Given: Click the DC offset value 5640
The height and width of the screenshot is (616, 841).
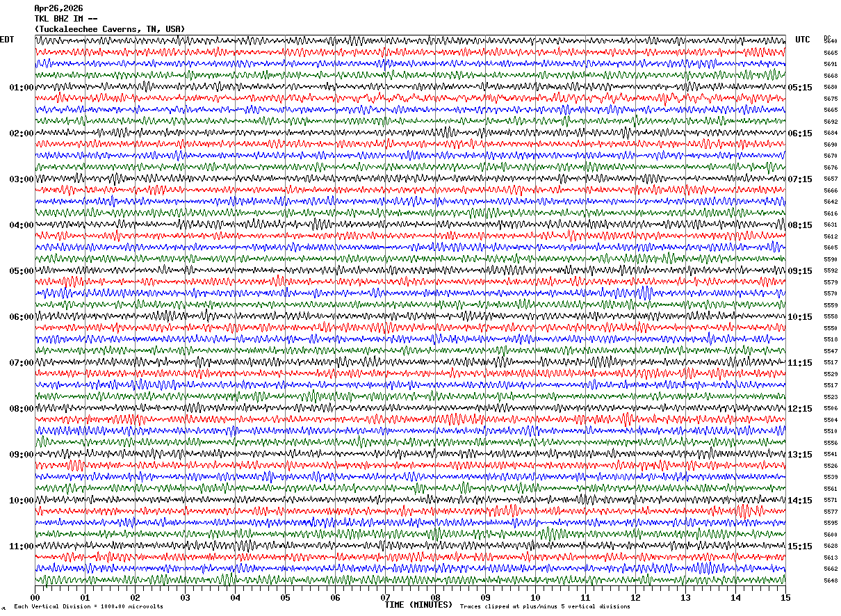Looking at the screenshot, I should pyautogui.click(x=831, y=42).
